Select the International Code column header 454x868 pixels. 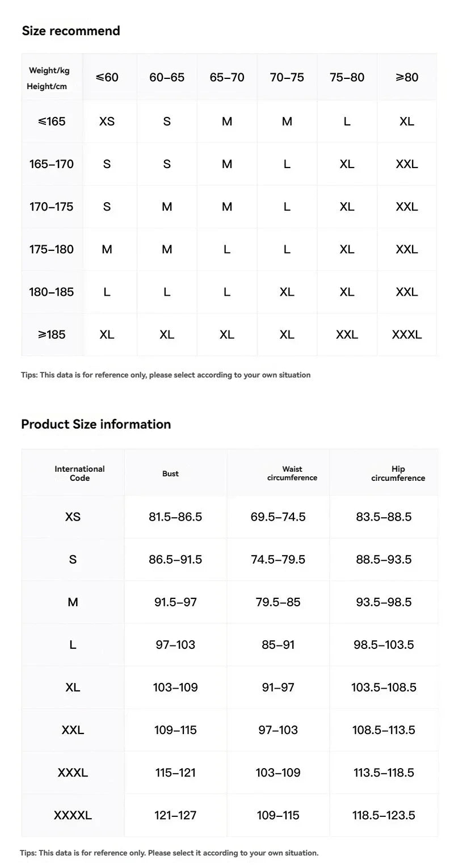pyautogui.click(x=79, y=473)
